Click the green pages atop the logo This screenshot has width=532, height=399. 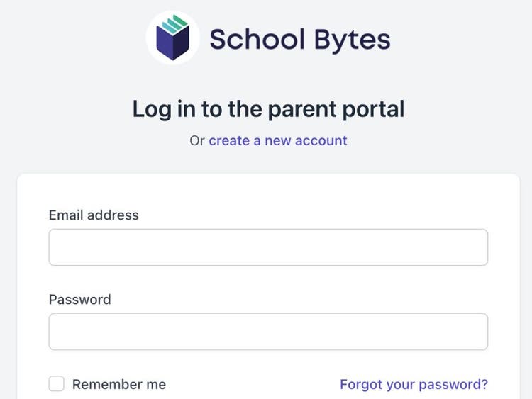tap(174, 24)
